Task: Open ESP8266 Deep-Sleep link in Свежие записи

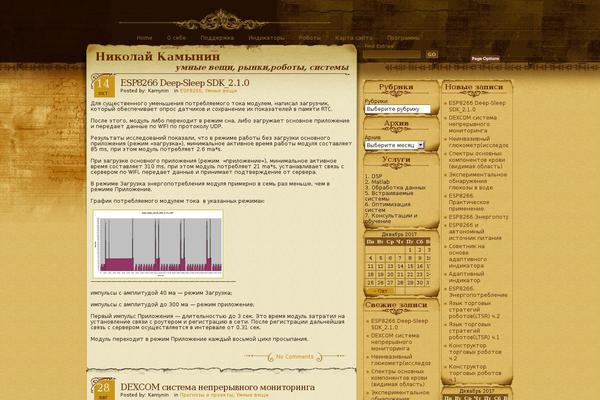Action: pos(399,324)
